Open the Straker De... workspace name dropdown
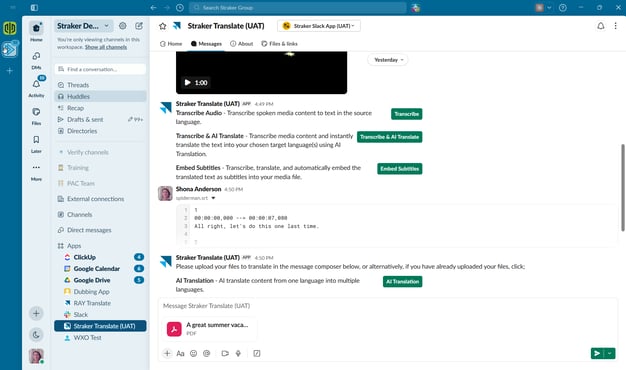Viewport: 626px width, 370px height. coord(83,26)
